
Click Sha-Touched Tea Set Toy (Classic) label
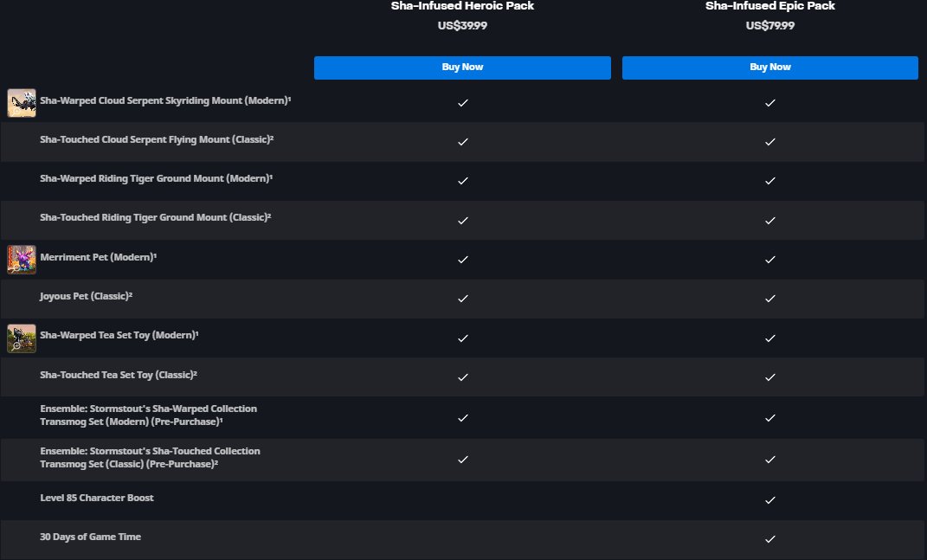point(119,375)
